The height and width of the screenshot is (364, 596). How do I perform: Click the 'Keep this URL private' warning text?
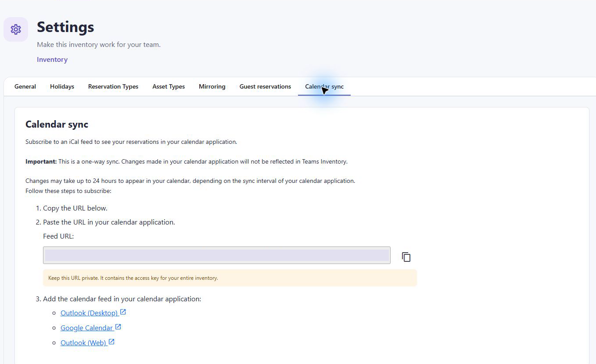coord(133,278)
